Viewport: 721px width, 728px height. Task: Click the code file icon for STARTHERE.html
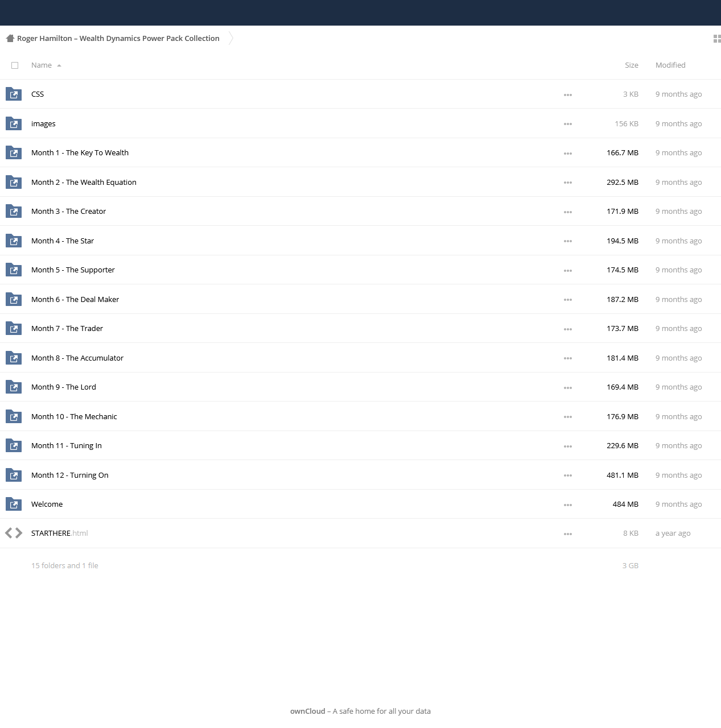tap(14, 533)
